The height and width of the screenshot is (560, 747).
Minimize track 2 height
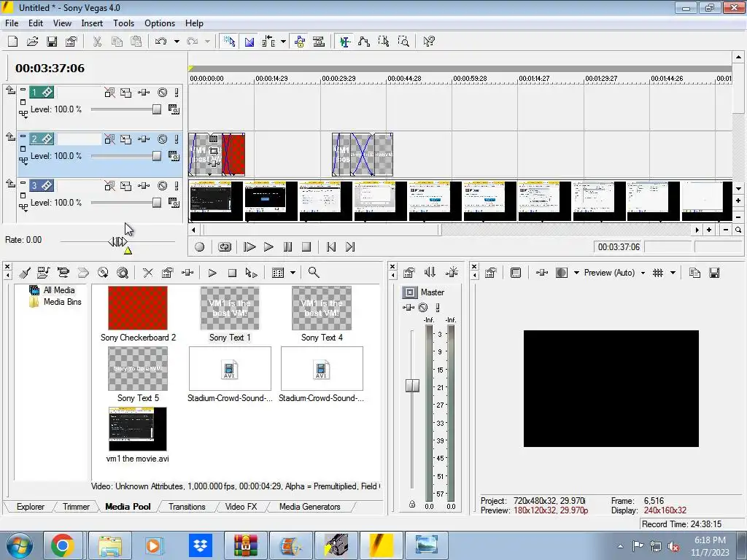(x=23, y=136)
